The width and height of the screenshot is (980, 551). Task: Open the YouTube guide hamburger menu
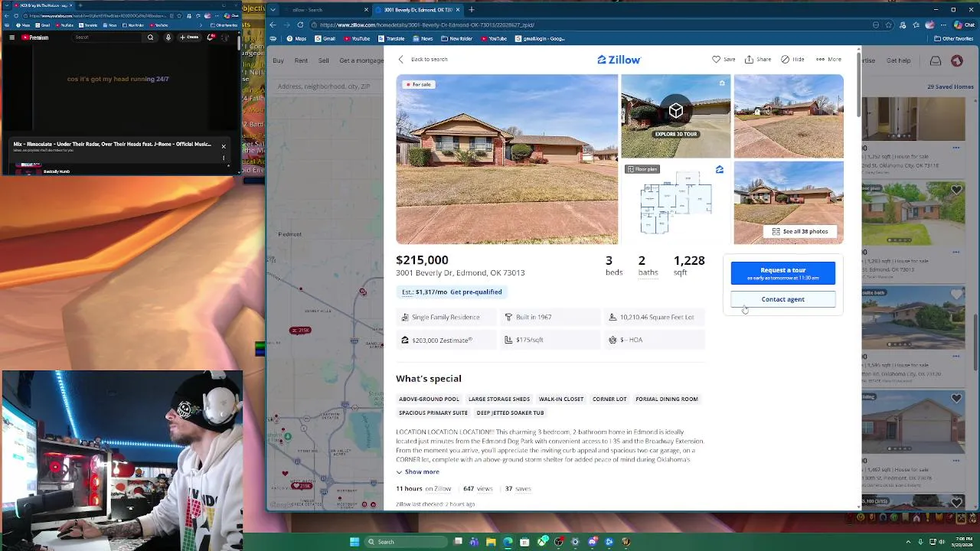click(x=11, y=37)
